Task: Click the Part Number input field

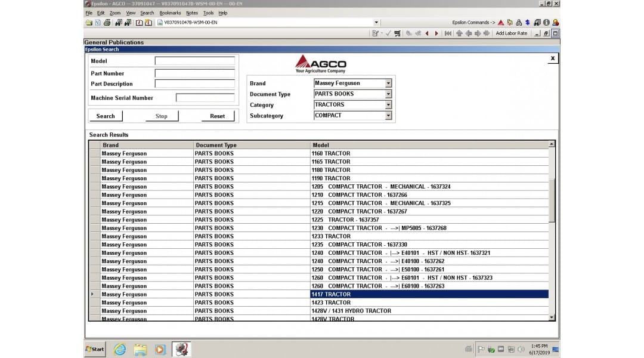Action: (x=194, y=73)
